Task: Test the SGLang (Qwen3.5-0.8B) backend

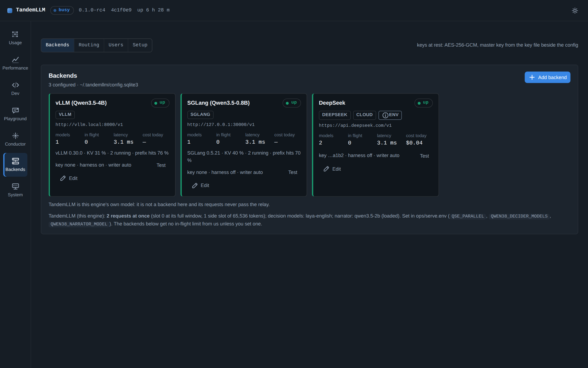Action: (293, 172)
